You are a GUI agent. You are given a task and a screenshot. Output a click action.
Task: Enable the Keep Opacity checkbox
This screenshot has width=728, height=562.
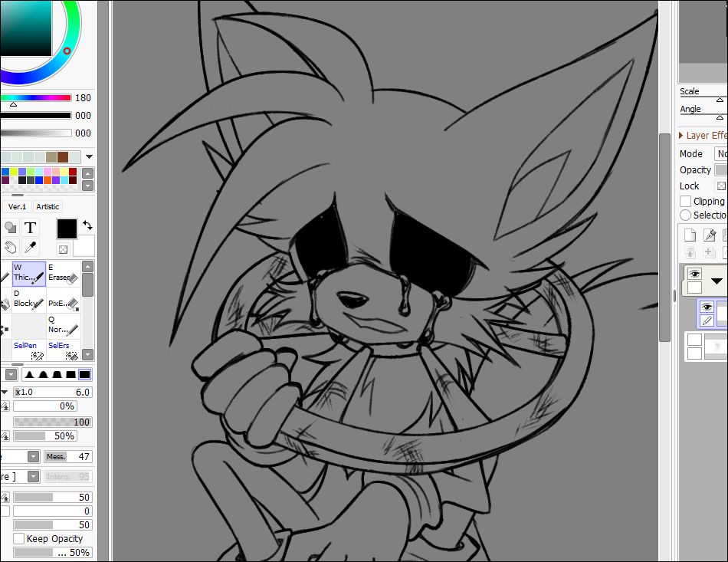click(18, 539)
